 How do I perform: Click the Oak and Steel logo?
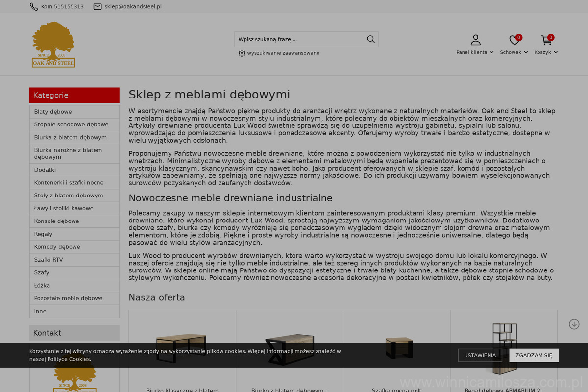[x=53, y=45]
